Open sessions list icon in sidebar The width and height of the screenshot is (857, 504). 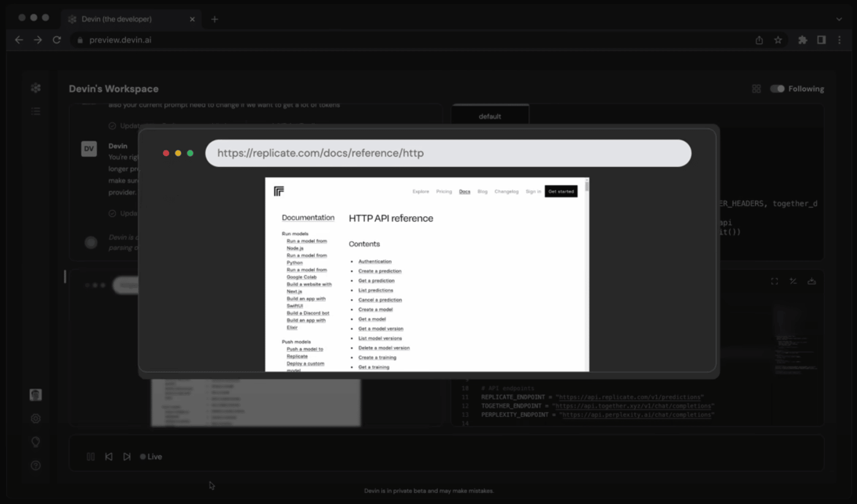coord(36,111)
